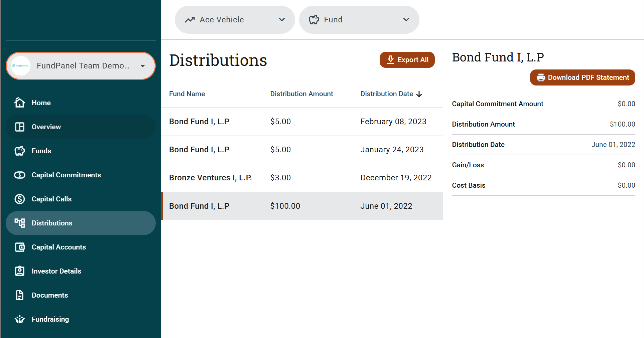The image size is (644, 338).
Task: Open the FundPanel Team Demo account selector arrow
Action: coord(143,66)
